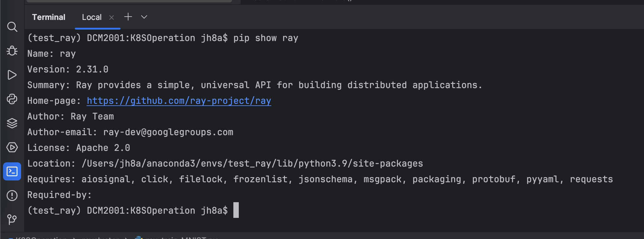Select the highlighted Terminal icon
Screen dimensions: 644x239
pos(12,171)
